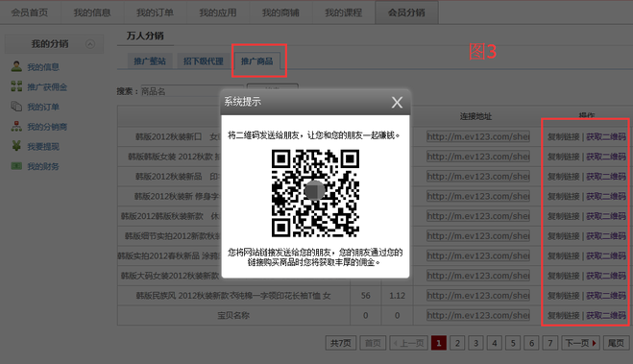Click the 我的分销商 sidebar hierarchy icon

(x=16, y=126)
